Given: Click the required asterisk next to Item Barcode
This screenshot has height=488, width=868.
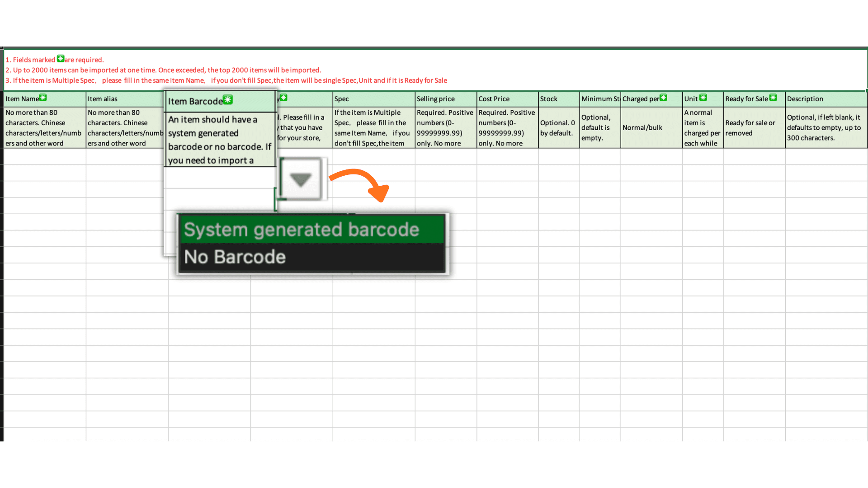Looking at the screenshot, I should click(228, 100).
